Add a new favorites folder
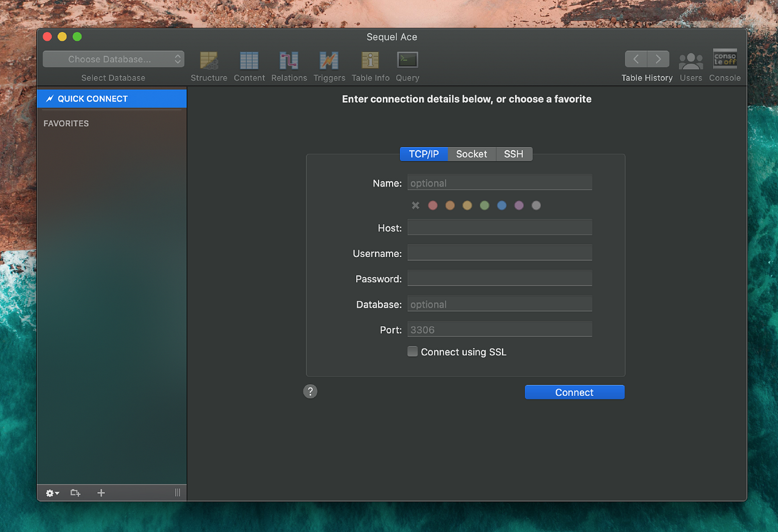This screenshot has height=532, width=778. pos(75,493)
